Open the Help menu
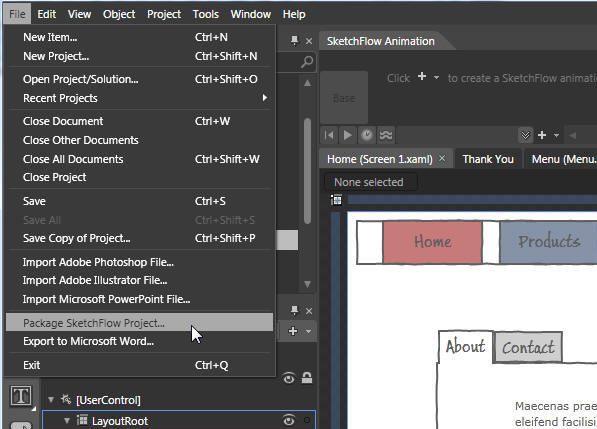The height and width of the screenshot is (429, 597). click(294, 14)
